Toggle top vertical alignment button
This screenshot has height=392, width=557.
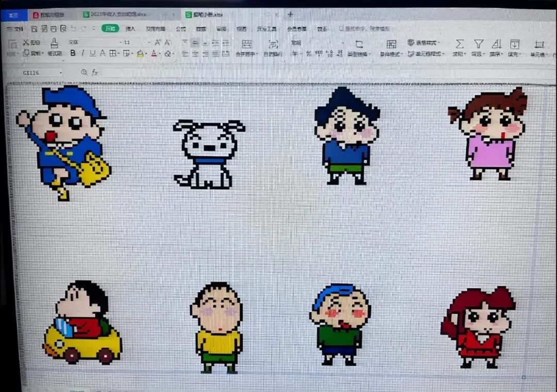tap(185, 43)
